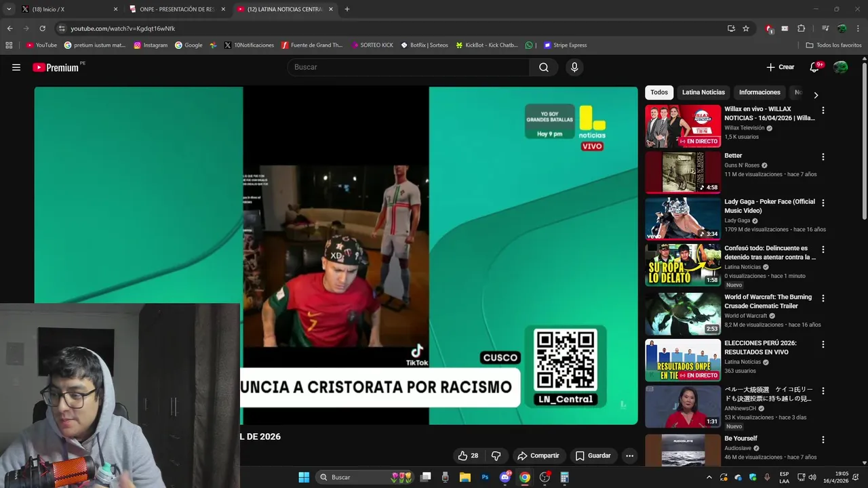Image resolution: width=868 pixels, height=488 pixels.
Task: Open Discord from the taskbar
Action: click(x=505, y=477)
